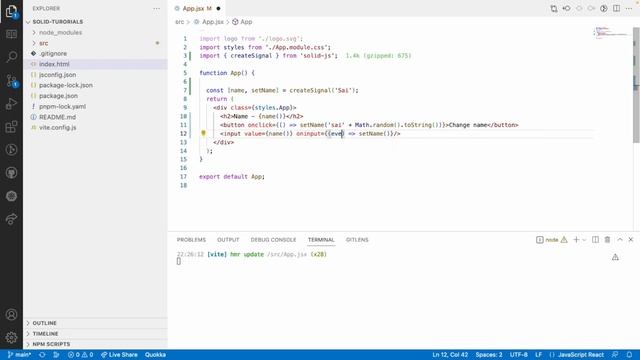Viewport: 640px width, 360px height.
Task: Click the new terminal plus icon
Action: (576, 240)
